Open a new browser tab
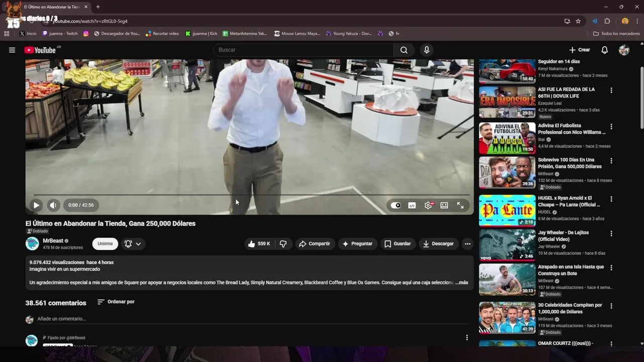The width and height of the screenshot is (644, 362). [98, 7]
